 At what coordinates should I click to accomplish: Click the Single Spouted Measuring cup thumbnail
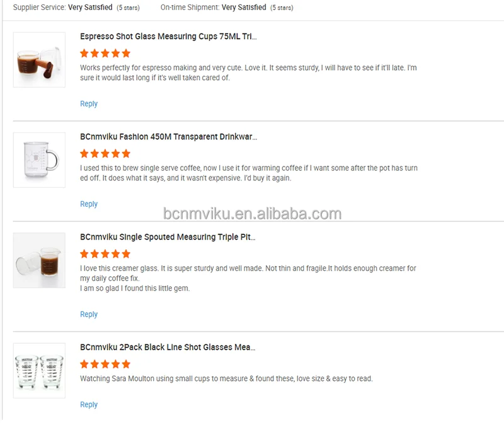[x=39, y=260]
